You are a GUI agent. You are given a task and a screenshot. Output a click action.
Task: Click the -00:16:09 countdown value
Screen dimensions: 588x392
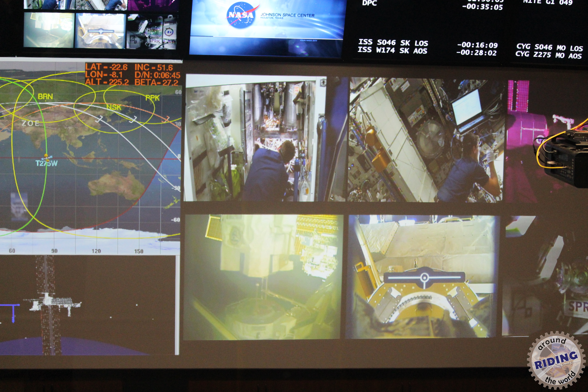pyautogui.click(x=477, y=45)
